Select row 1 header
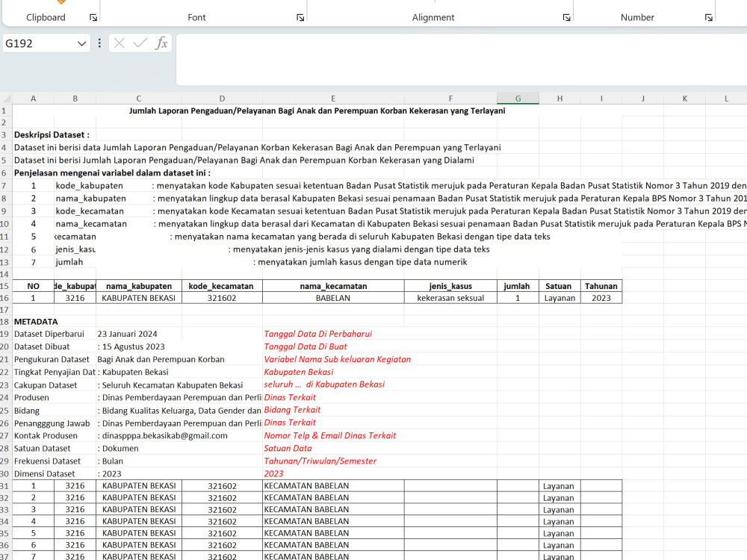747x560 pixels. pyautogui.click(x=4, y=111)
